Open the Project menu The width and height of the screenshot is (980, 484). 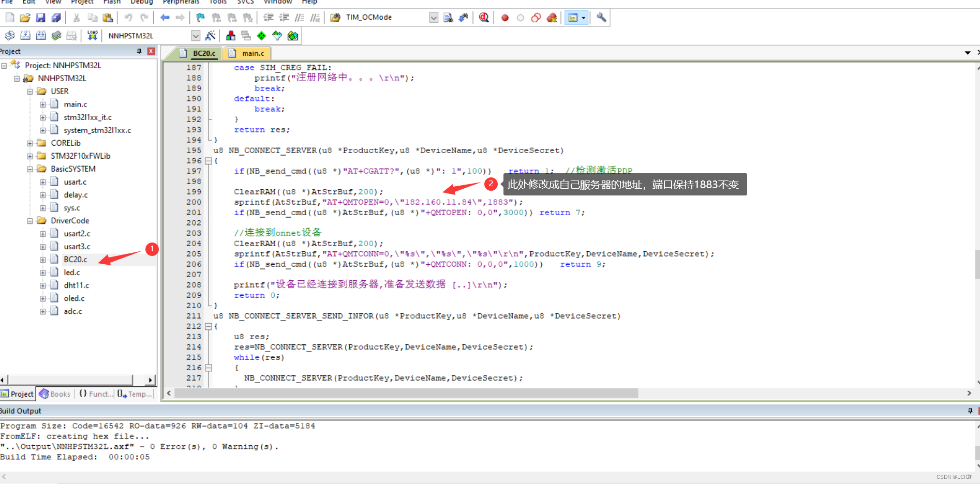(82, 2)
